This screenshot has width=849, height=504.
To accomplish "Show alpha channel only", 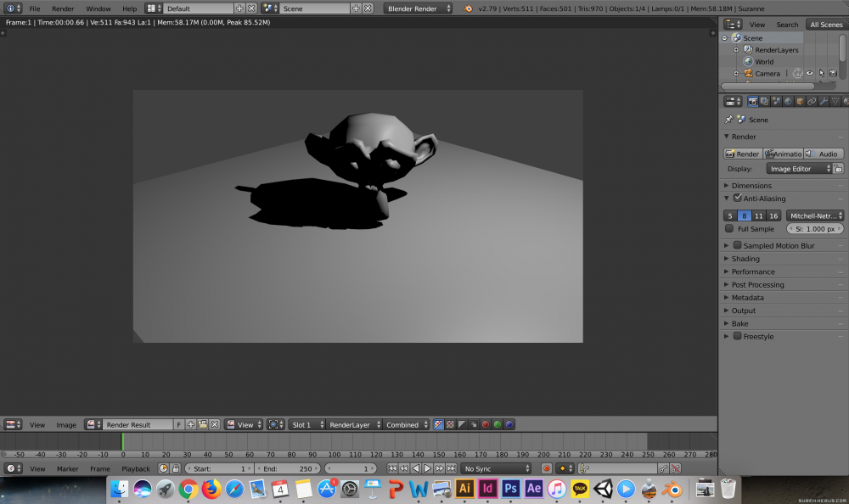I will (462, 424).
